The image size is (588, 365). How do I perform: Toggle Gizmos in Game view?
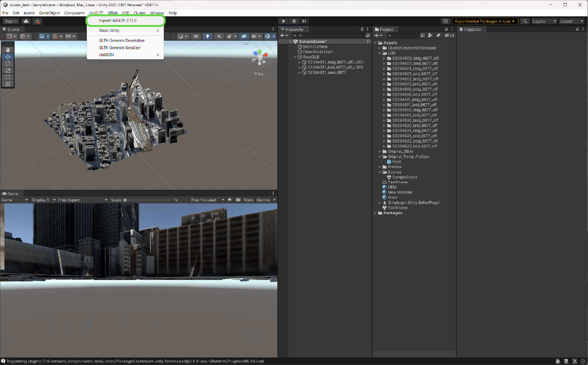263,200
